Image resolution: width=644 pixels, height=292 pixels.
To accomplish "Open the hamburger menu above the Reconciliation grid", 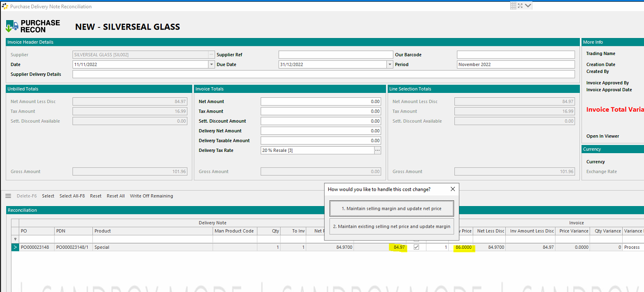I will point(8,196).
